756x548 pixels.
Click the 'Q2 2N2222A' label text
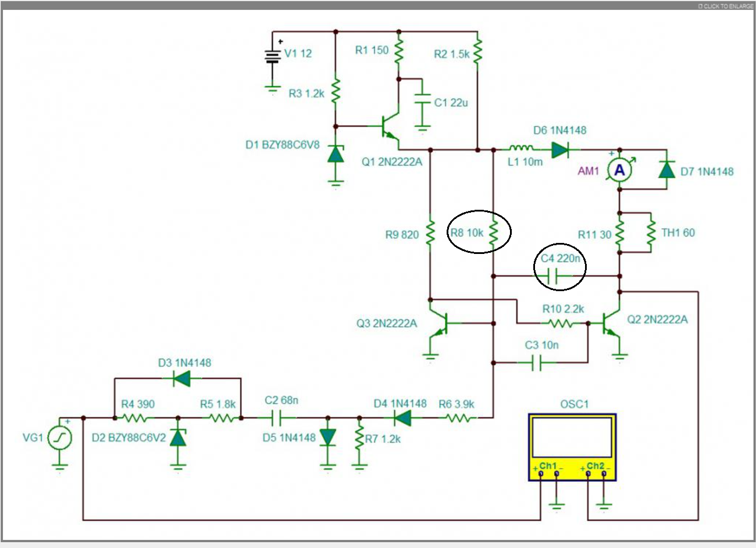click(657, 319)
